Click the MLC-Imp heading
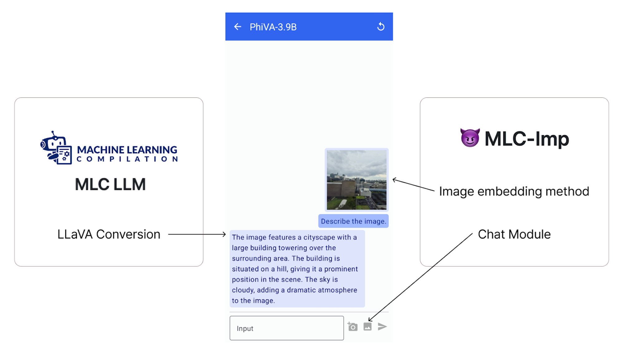Image resolution: width=623 pixels, height=364 pixels. 526,139
